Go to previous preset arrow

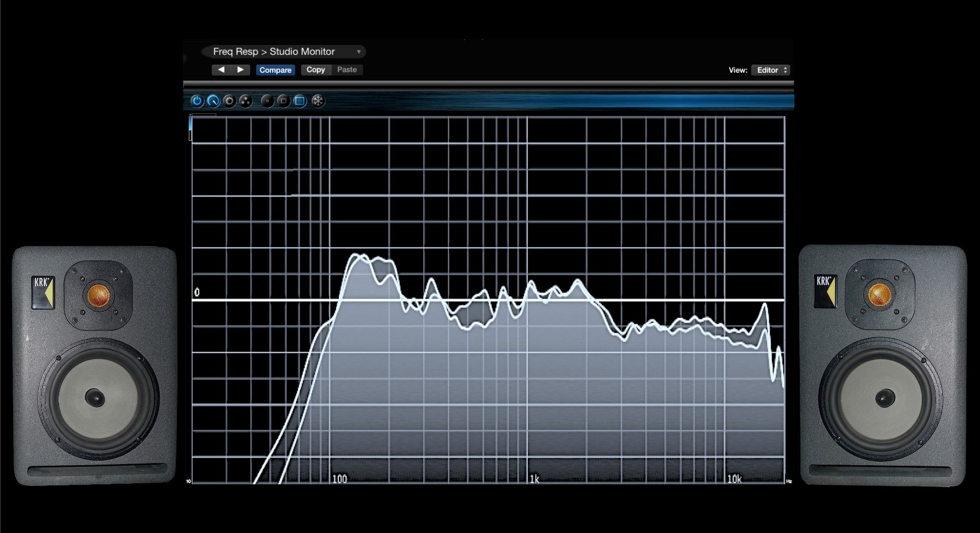tap(221, 69)
